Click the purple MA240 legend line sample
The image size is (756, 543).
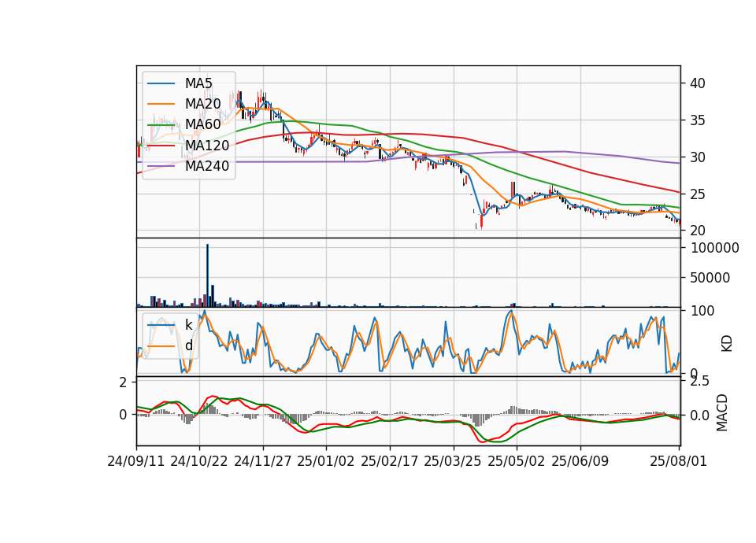[x=161, y=166]
